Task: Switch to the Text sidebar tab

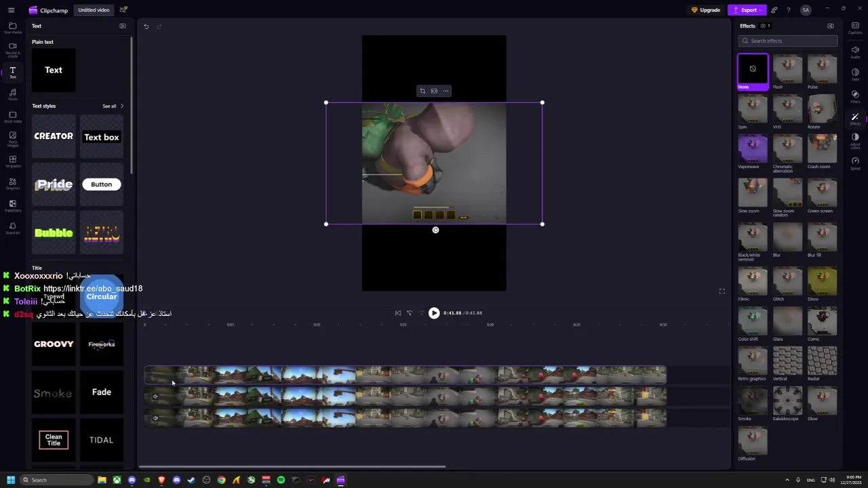Action: point(12,72)
